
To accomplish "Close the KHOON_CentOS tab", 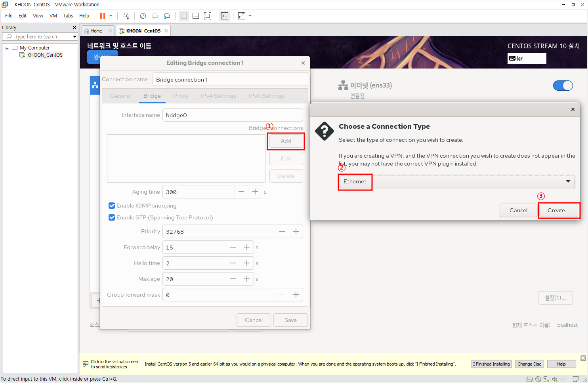I will pos(166,31).
